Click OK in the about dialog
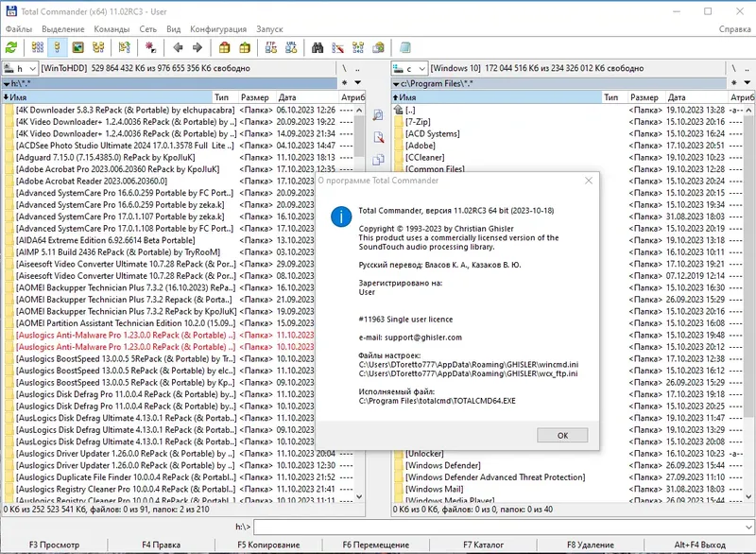This screenshot has height=554, width=756. click(562, 436)
